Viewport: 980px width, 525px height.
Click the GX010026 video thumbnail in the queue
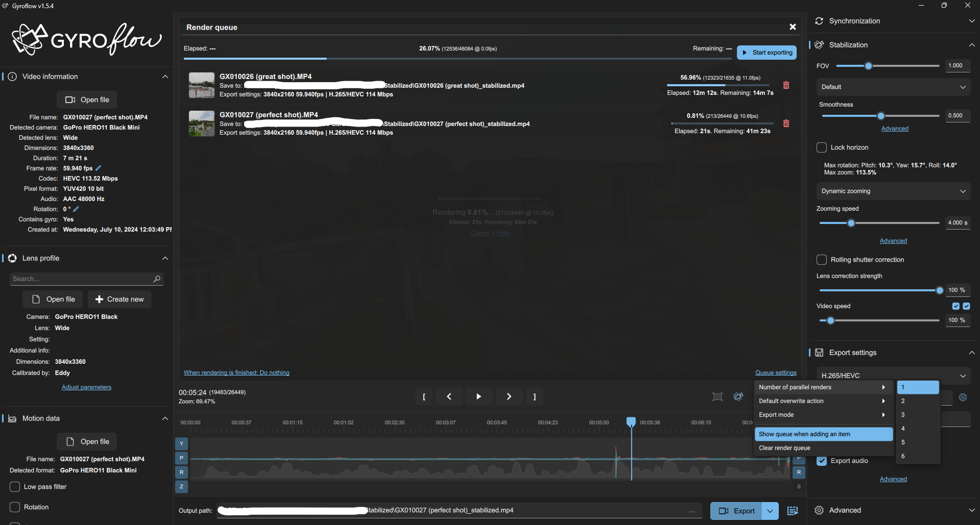click(x=201, y=85)
